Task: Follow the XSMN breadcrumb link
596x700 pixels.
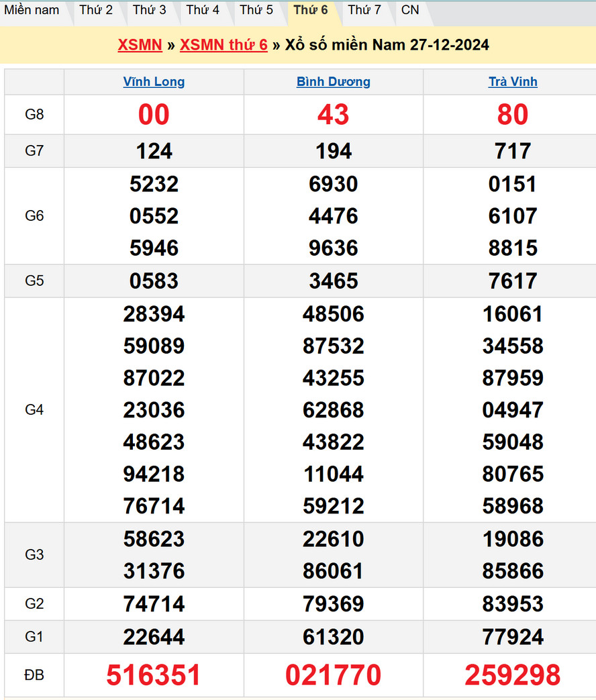Action: pos(140,45)
